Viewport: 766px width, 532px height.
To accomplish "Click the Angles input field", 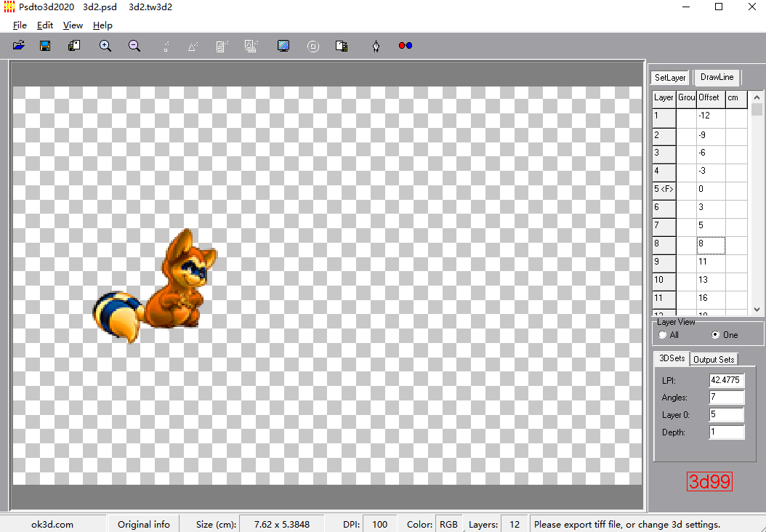I will [727, 397].
